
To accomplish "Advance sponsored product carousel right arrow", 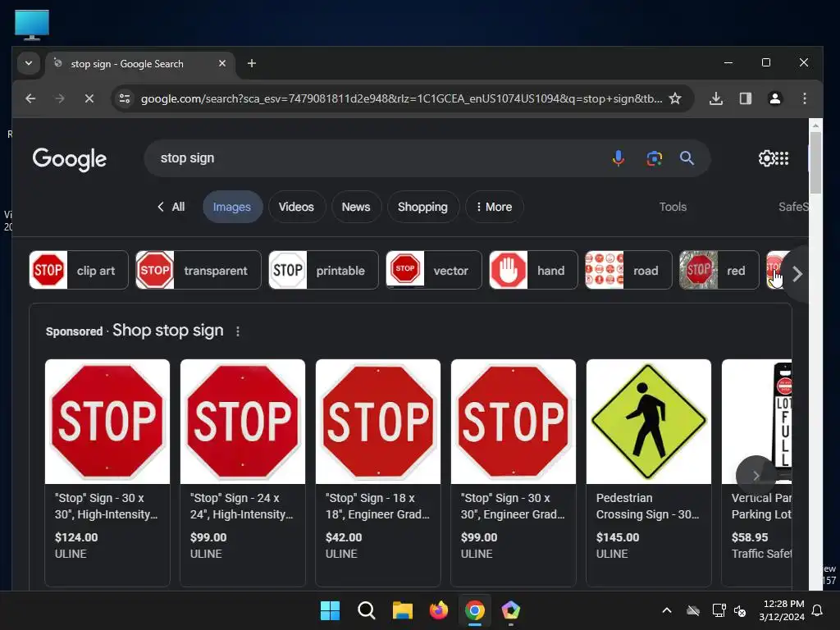I will 756,475.
